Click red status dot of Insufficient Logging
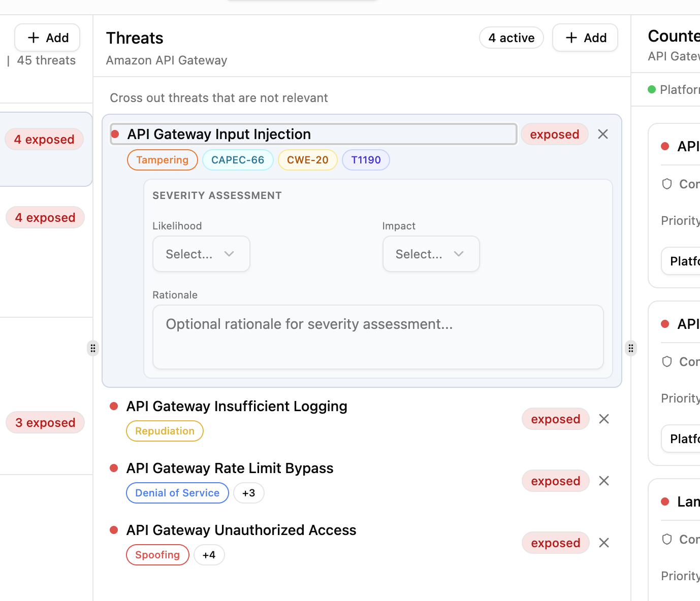The width and height of the screenshot is (700, 601). click(114, 406)
